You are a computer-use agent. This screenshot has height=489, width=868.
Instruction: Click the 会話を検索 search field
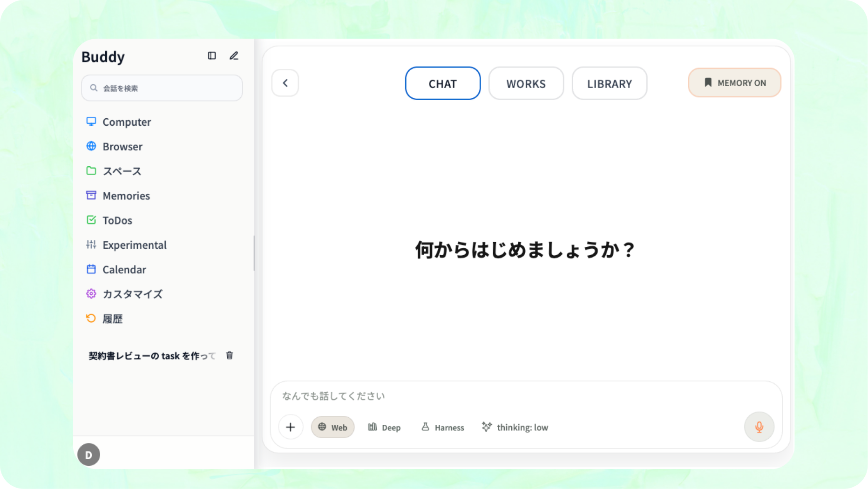(x=162, y=88)
